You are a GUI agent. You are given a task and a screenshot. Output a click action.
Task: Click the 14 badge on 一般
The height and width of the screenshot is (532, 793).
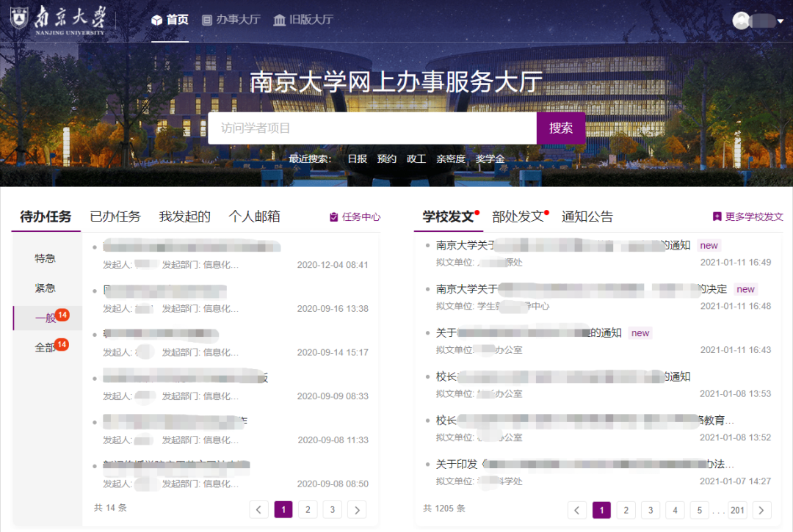point(62,315)
